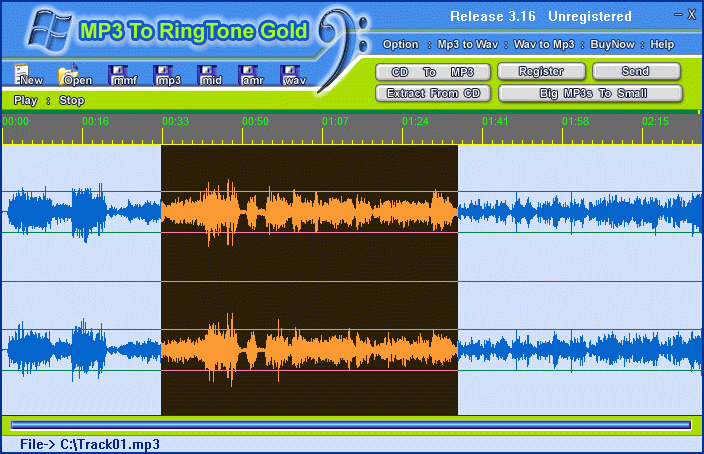Click the orange selected lower channel waveform
The height and width of the screenshot is (454, 704).
click(309, 349)
